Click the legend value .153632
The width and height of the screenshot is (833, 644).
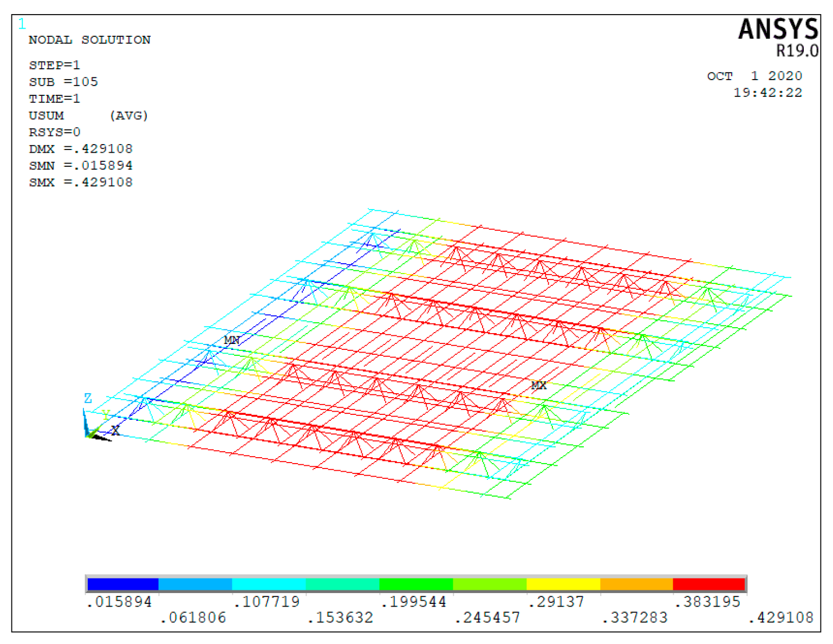340,617
